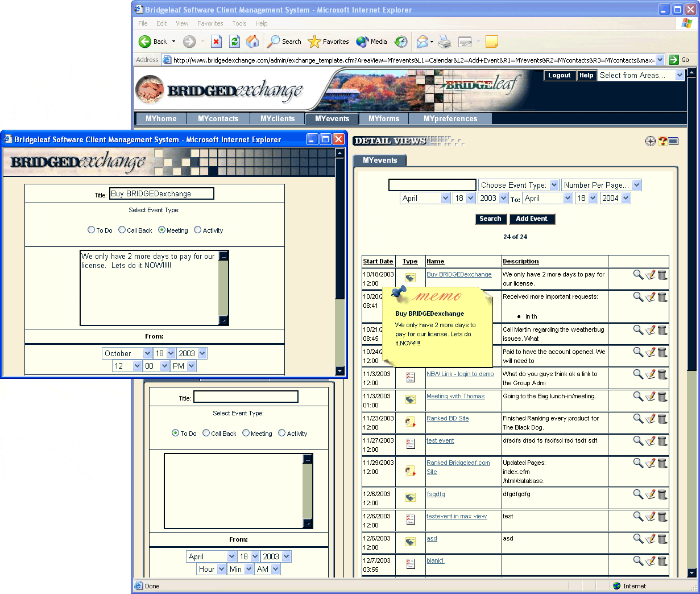Delete the test event row trash icon
Image resolution: width=700 pixels, height=594 pixels.
[x=662, y=441]
